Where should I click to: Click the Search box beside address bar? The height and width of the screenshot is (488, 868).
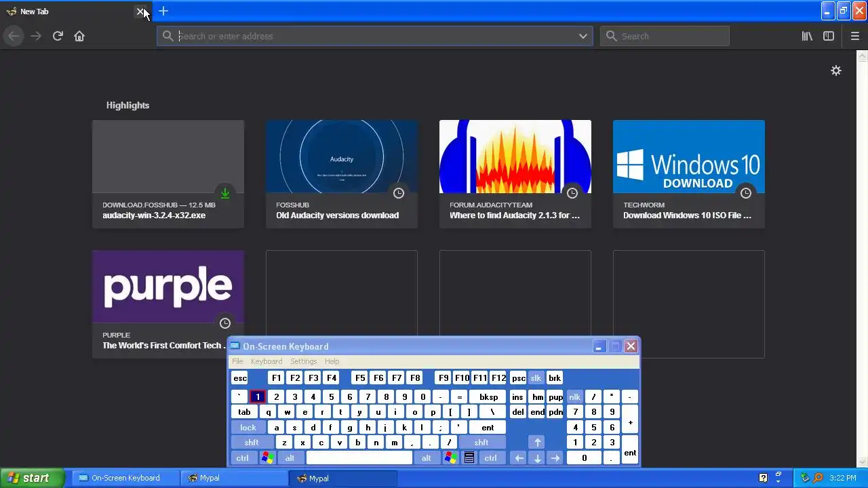[x=665, y=36]
